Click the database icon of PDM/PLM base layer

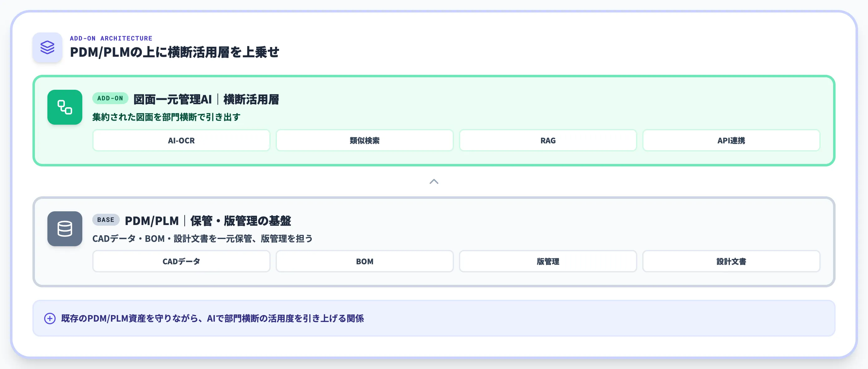pyautogui.click(x=65, y=229)
